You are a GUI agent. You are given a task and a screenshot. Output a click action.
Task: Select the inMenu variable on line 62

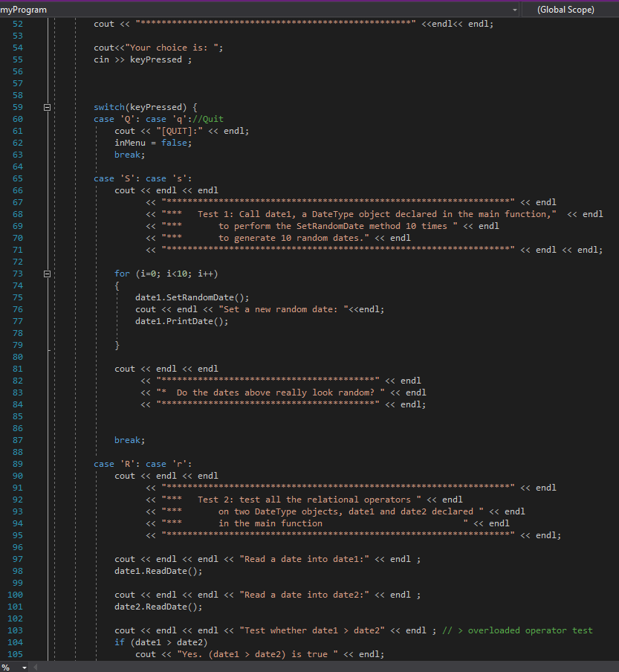[130, 143]
